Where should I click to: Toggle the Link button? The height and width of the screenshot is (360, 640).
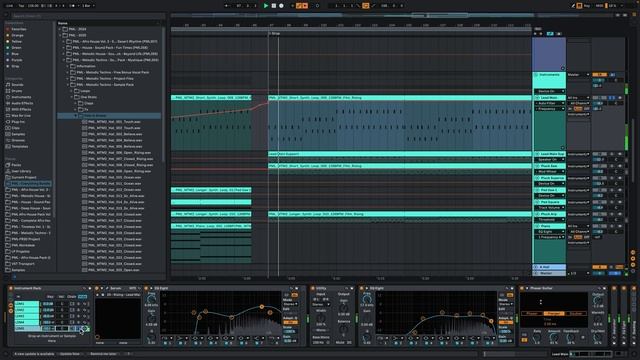pos(10,6)
